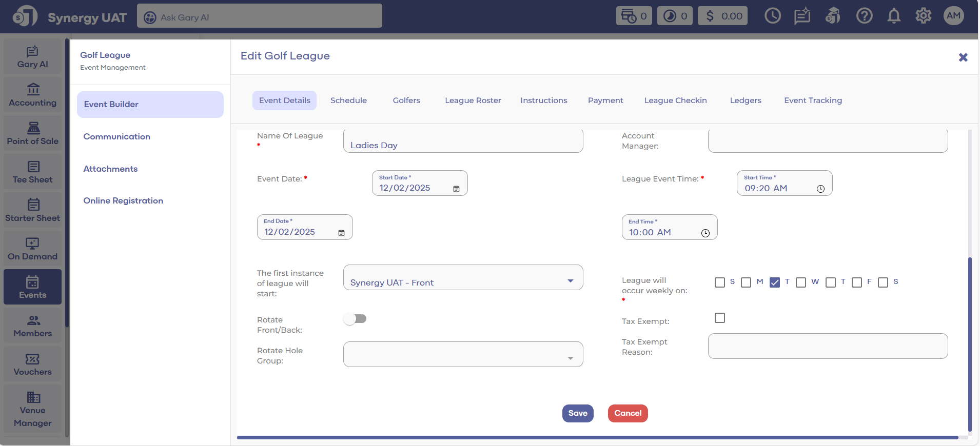The height and width of the screenshot is (446, 980).
Task: Go to the Vouchers module
Action: click(x=33, y=364)
